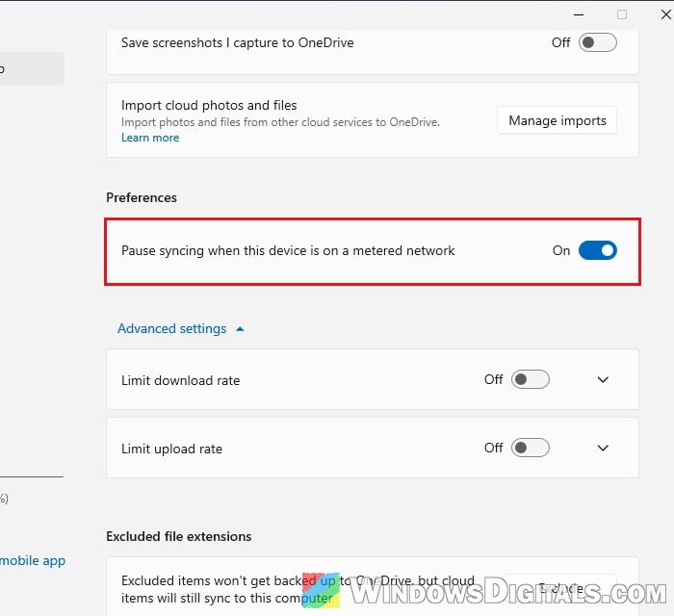Click the Excluded file extensions heading
674x616 pixels.
pyautogui.click(x=179, y=536)
